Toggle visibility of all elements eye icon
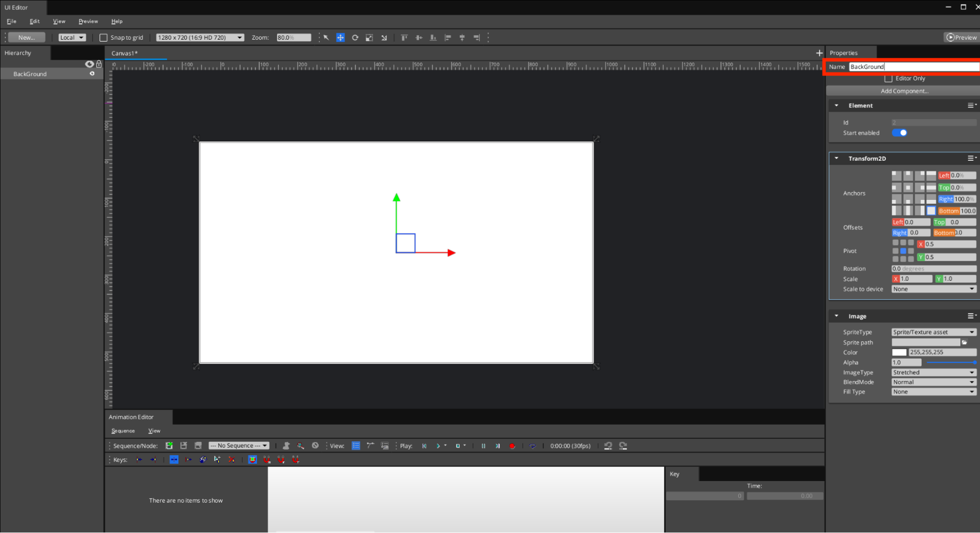 89,64
